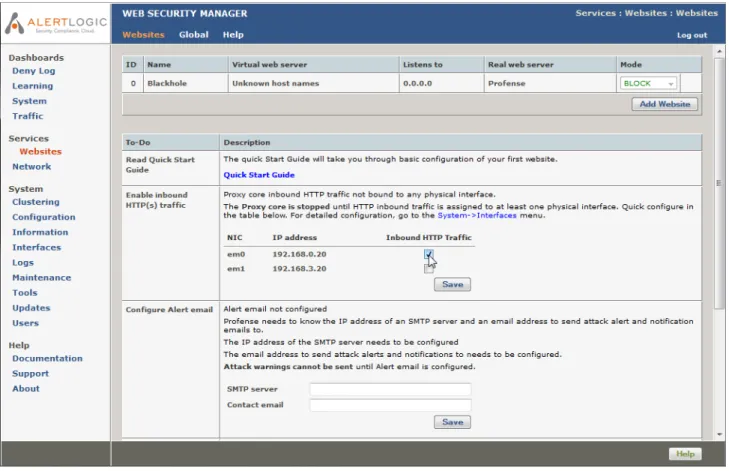The width and height of the screenshot is (729, 471).
Task: Click scrollbar down arrow
Action: pos(719,434)
